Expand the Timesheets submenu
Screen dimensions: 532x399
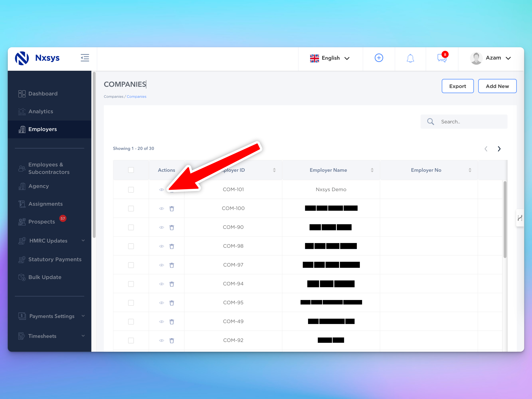[83, 336]
